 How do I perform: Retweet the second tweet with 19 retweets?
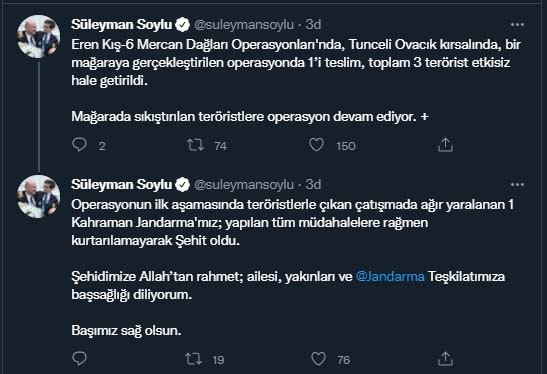193,359
